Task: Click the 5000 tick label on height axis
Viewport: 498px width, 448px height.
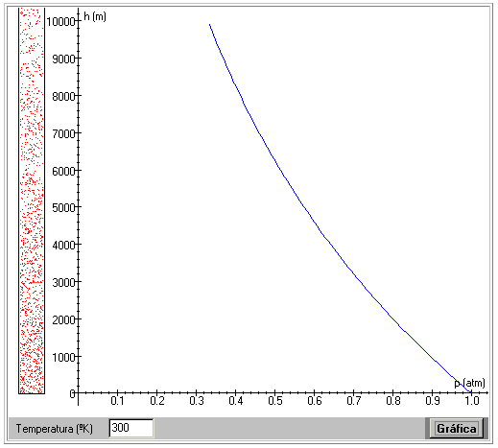Action: click(x=63, y=208)
